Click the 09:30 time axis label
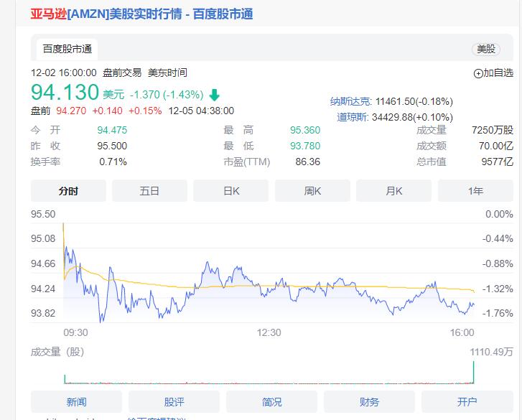 coord(75,332)
